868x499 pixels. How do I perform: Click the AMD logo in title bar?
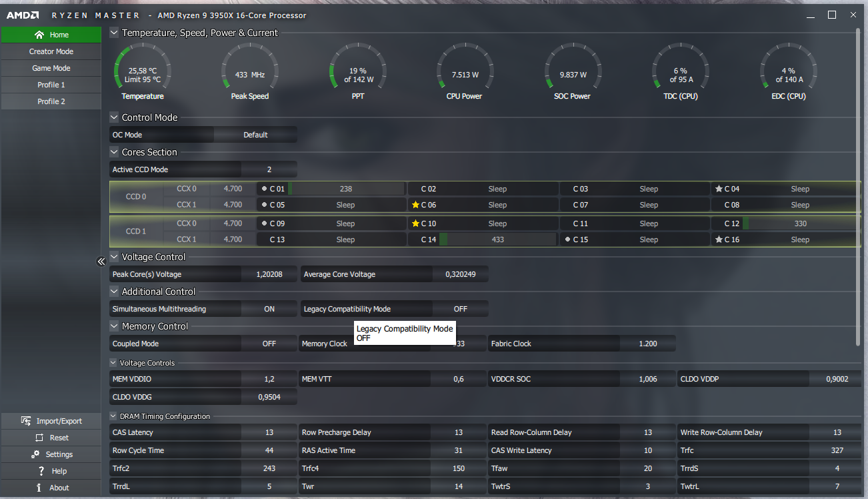pyautogui.click(x=23, y=15)
